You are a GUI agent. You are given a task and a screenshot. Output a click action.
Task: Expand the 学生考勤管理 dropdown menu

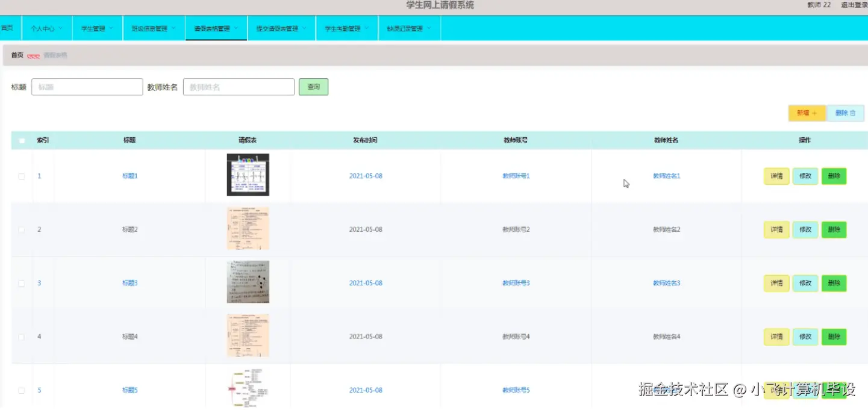point(347,28)
